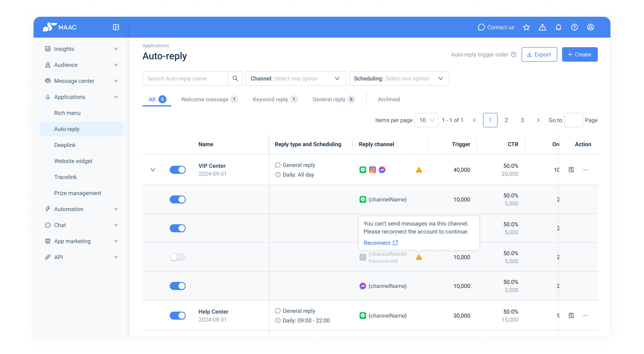Click the Create button
The height and width of the screenshot is (354, 644).
580,55
